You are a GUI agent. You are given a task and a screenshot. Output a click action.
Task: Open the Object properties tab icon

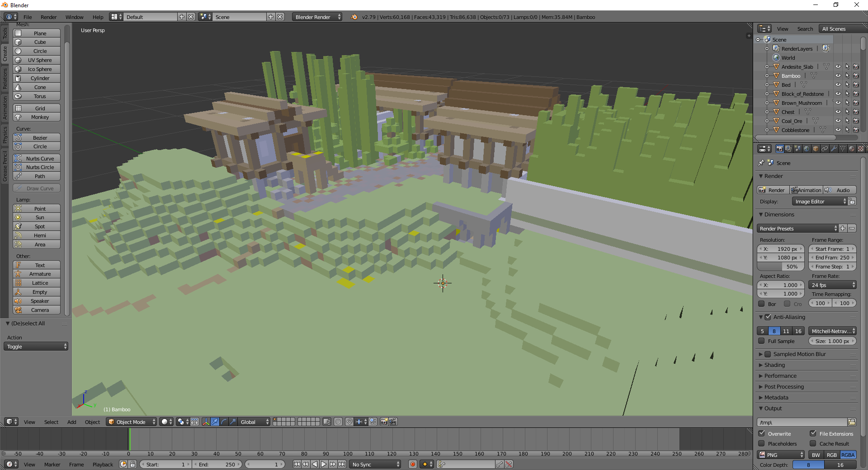coord(816,149)
